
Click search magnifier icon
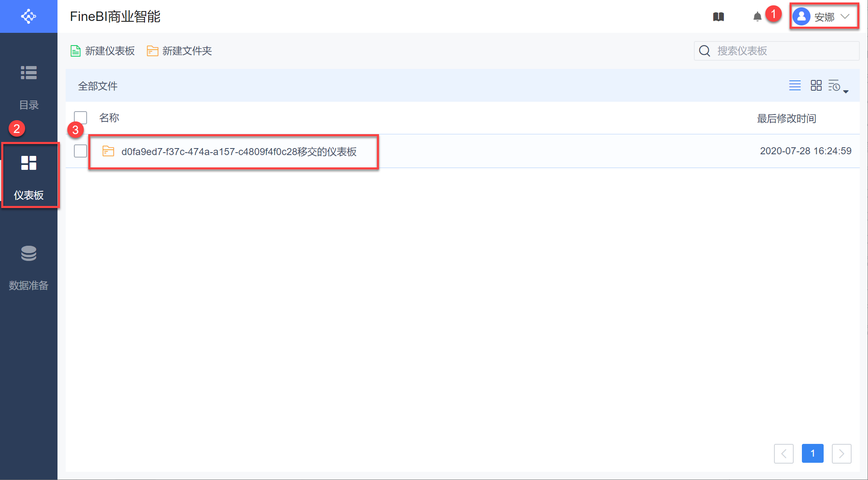click(705, 51)
